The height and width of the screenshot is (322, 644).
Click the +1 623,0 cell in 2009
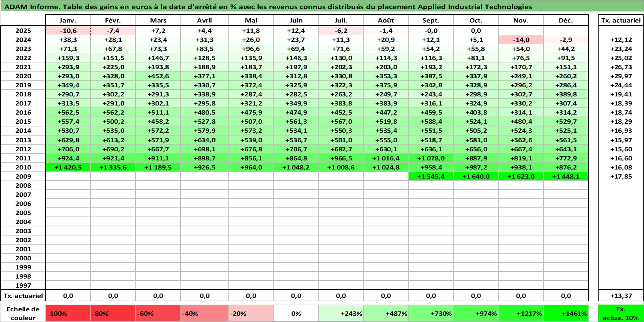click(521, 176)
